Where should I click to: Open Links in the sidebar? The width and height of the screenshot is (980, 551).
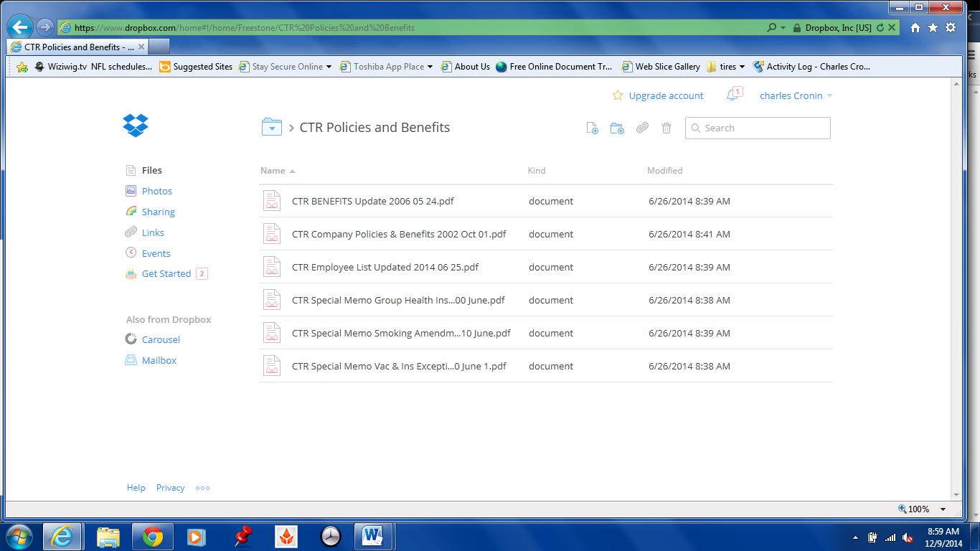tap(153, 232)
